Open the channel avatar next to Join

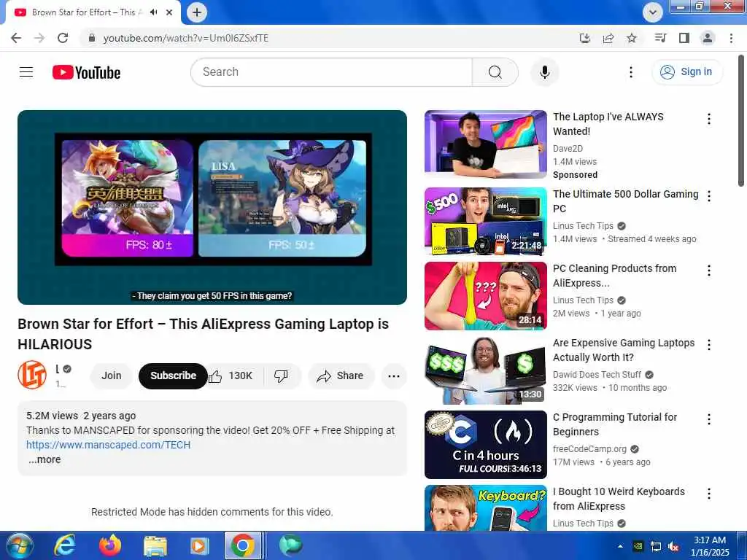point(32,375)
